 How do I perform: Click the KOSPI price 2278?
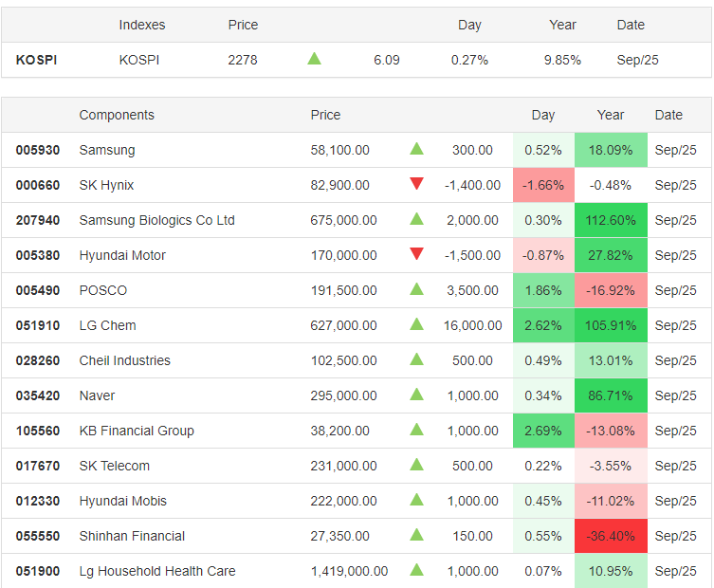(243, 60)
